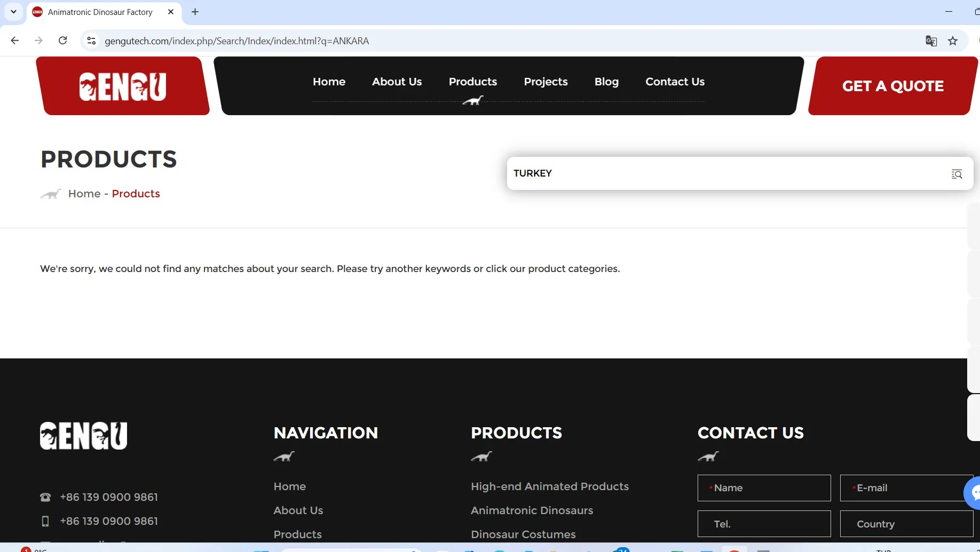Image resolution: width=980 pixels, height=552 pixels.
Task: Focus the Name field in contact form
Action: click(x=764, y=488)
